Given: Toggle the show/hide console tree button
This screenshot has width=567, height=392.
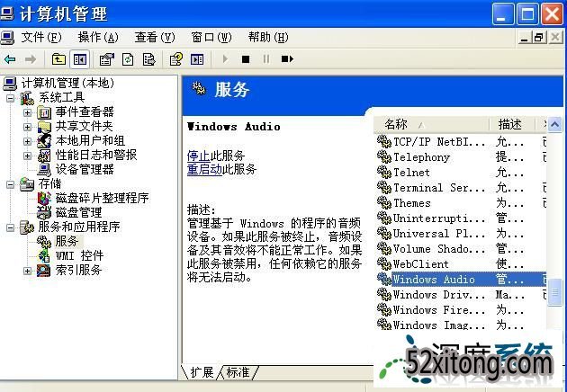Looking at the screenshot, I should click(79, 59).
